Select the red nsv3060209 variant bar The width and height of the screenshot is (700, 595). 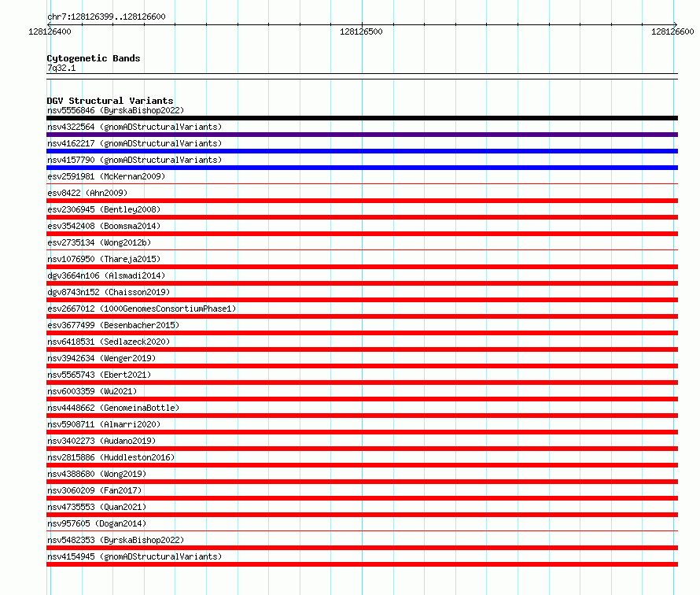pos(362,498)
